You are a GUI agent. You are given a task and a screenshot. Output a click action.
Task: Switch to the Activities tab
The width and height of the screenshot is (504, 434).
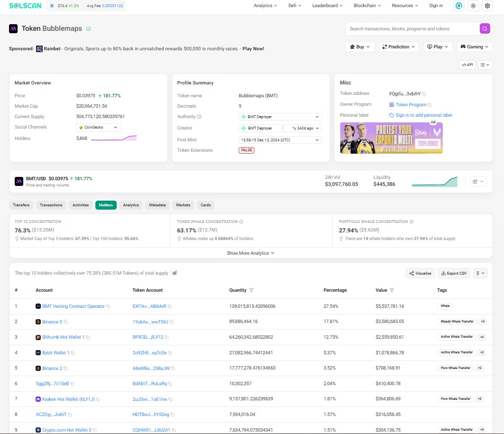click(x=81, y=205)
